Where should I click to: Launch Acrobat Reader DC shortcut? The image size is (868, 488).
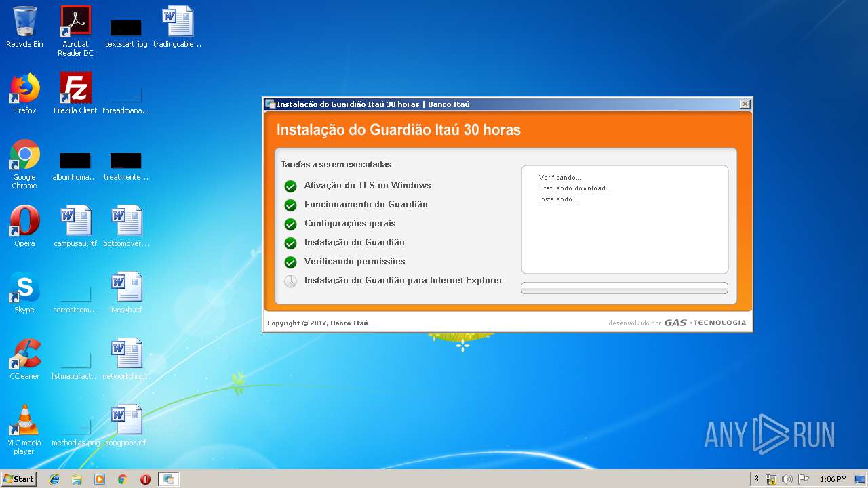click(75, 31)
